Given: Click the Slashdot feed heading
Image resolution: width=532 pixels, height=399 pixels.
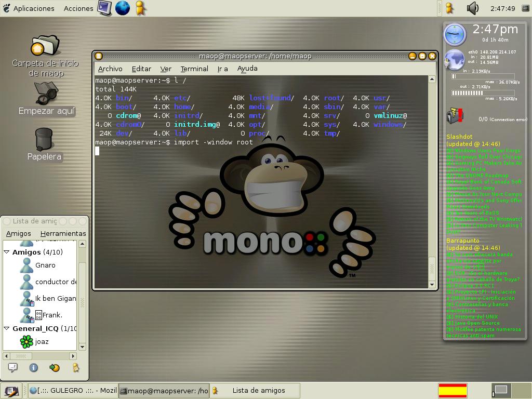Looking at the screenshot, I should 459,137.
